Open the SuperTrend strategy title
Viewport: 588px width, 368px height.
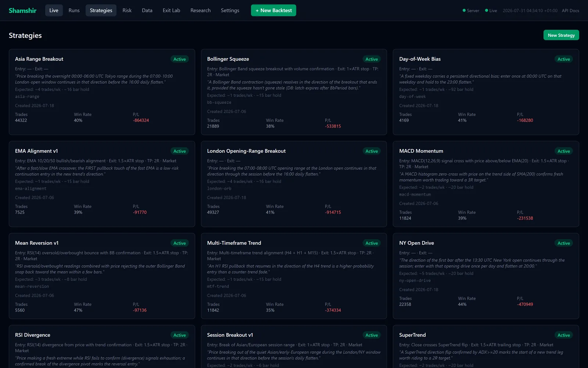pyautogui.click(x=412, y=335)
